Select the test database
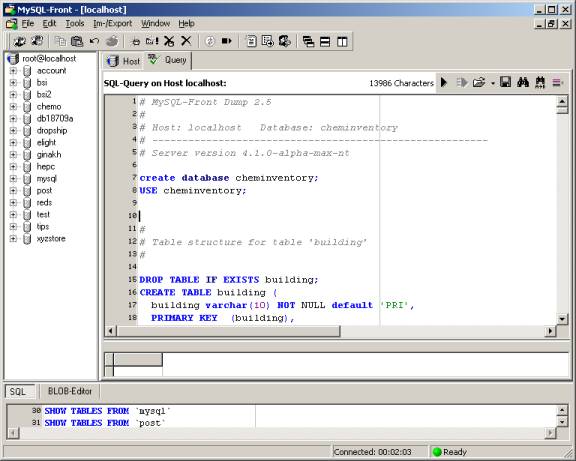 pyautogui.click(x=43, y=215)
